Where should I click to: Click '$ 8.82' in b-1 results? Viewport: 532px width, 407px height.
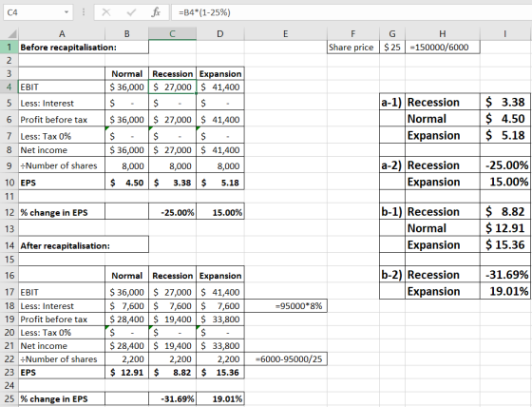(x=505, y=211)
